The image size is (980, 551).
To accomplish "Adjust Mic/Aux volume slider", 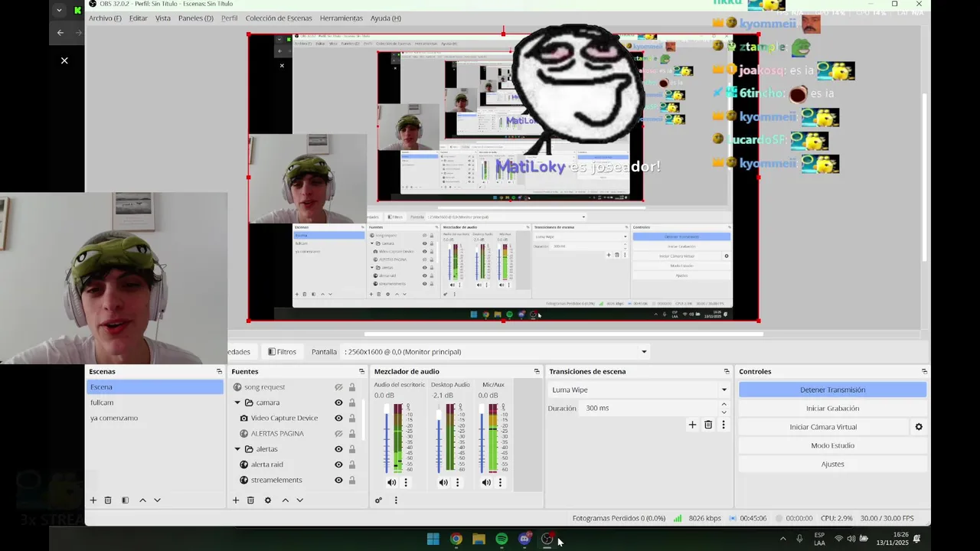I will click(482, 439).
